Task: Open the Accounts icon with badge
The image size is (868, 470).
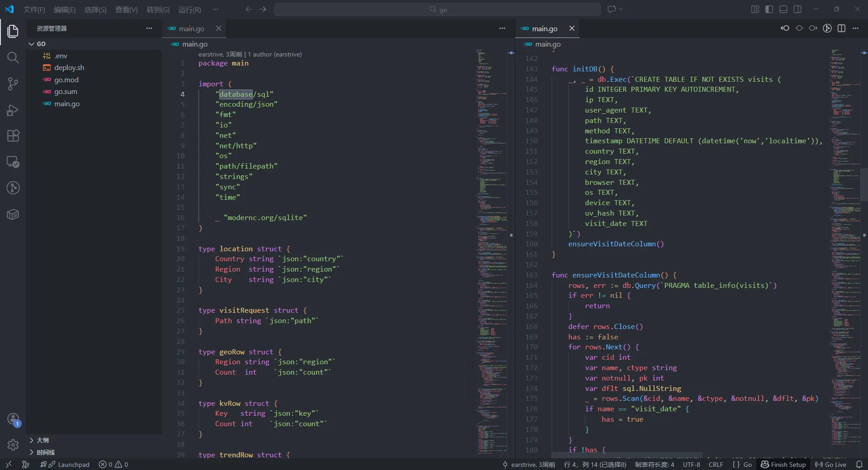Action: (13, 419)
